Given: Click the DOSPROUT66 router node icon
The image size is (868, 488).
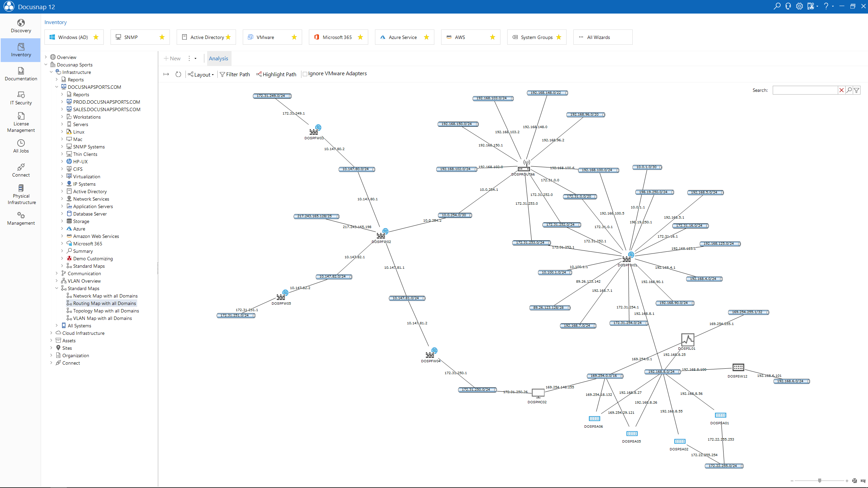Looking at the screenshot, I should [524, 166].
